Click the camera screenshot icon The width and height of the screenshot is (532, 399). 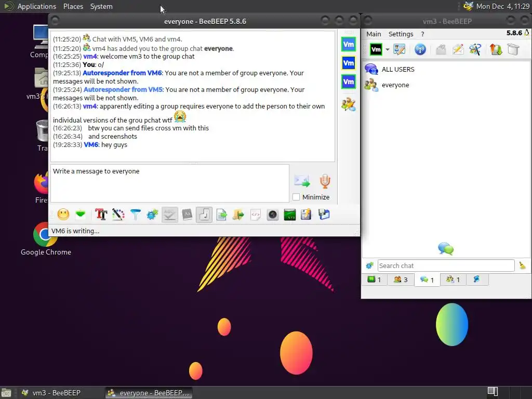(x=272, y=215)
